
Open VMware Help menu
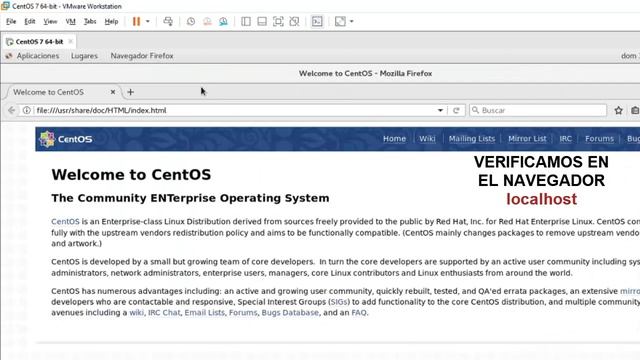(x=111, y=21)
